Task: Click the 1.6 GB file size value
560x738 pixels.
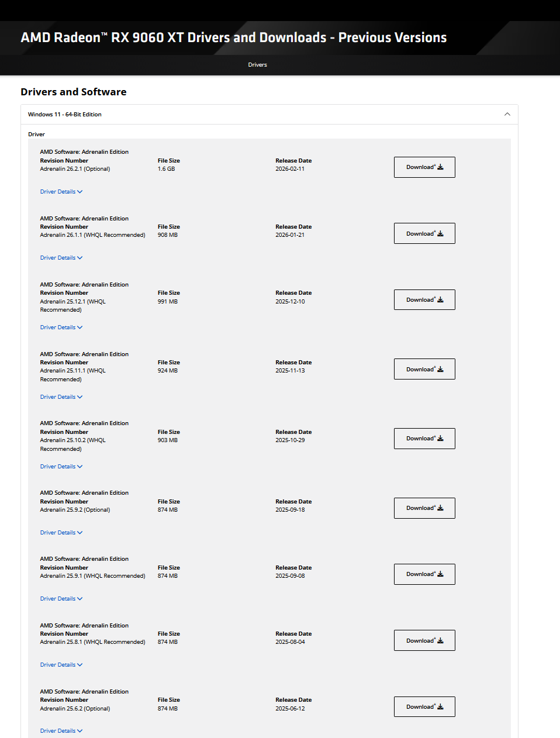Action: [166, 169]
